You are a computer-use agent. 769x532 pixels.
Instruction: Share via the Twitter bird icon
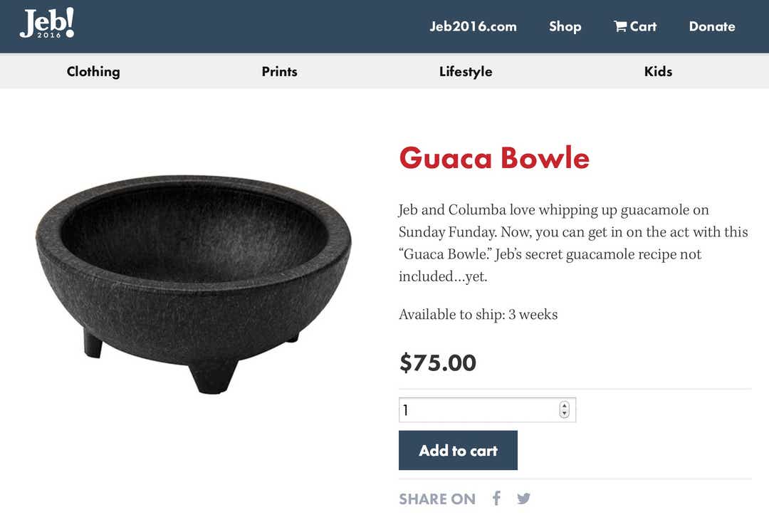[523, 499]
